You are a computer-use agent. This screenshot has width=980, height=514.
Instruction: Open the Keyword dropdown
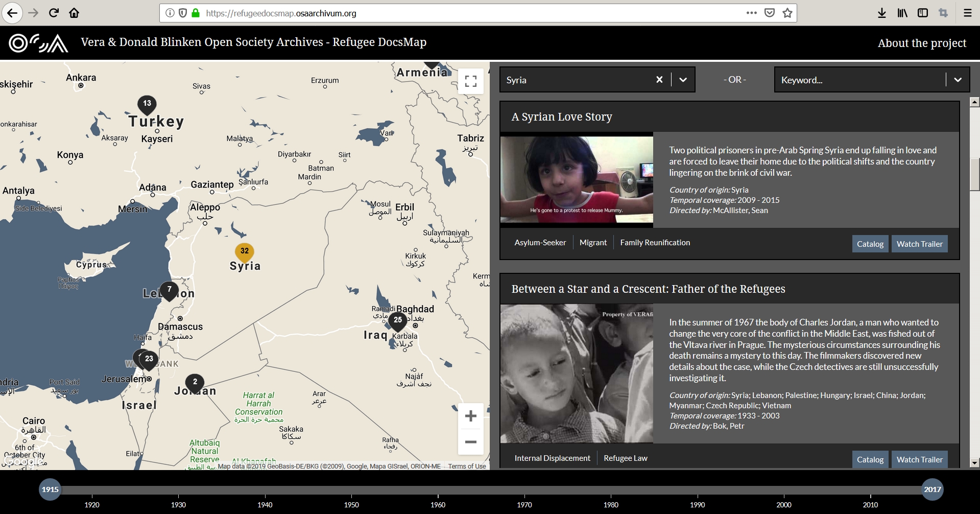point(958,80)
